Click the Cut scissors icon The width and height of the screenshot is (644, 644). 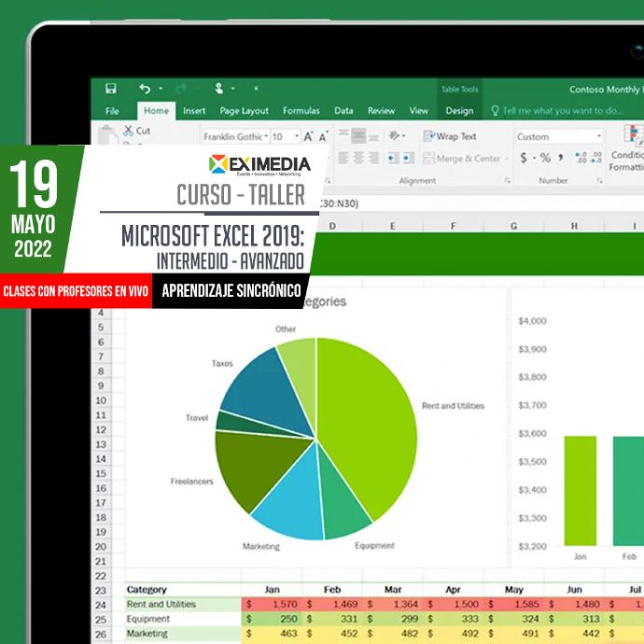pyautogui.click(x=128, y=131)
